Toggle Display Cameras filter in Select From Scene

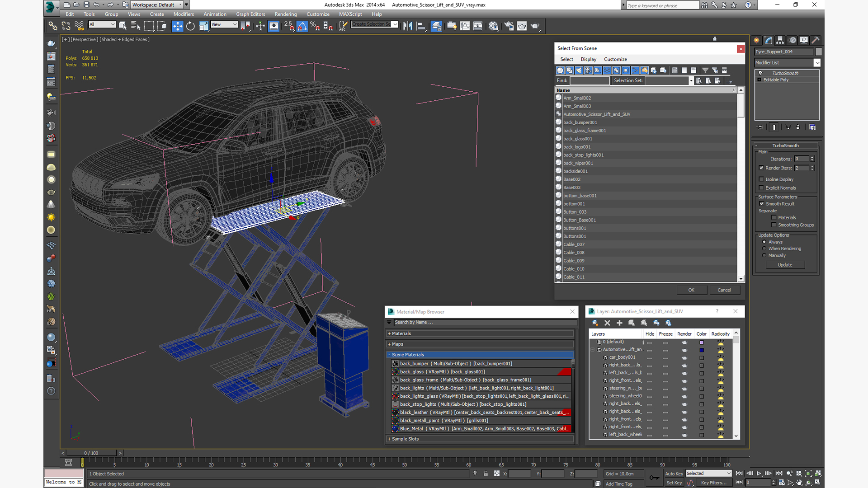(x=588, y=70)
